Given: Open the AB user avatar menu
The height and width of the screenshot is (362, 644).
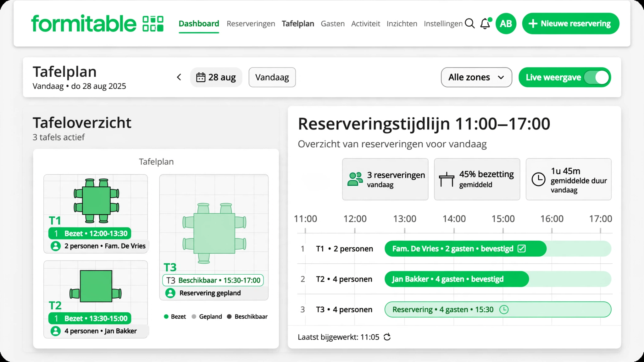Looking at the screenshot, I should 506,24.
